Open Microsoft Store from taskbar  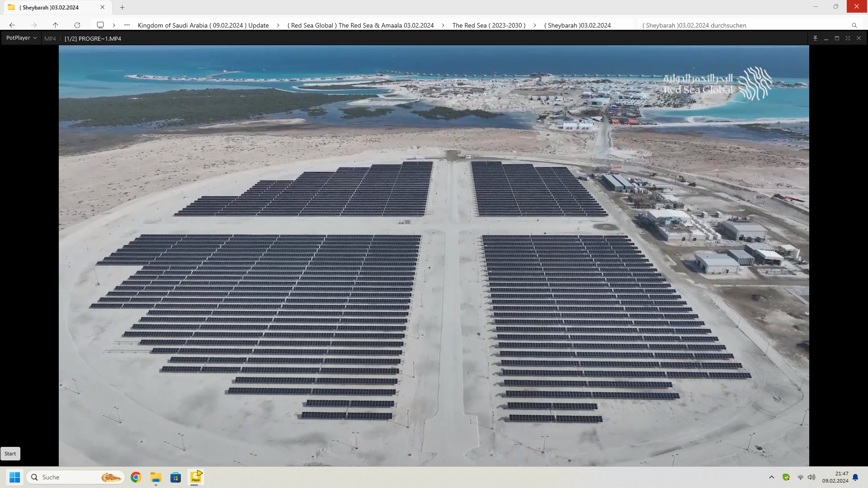(175, 477)
